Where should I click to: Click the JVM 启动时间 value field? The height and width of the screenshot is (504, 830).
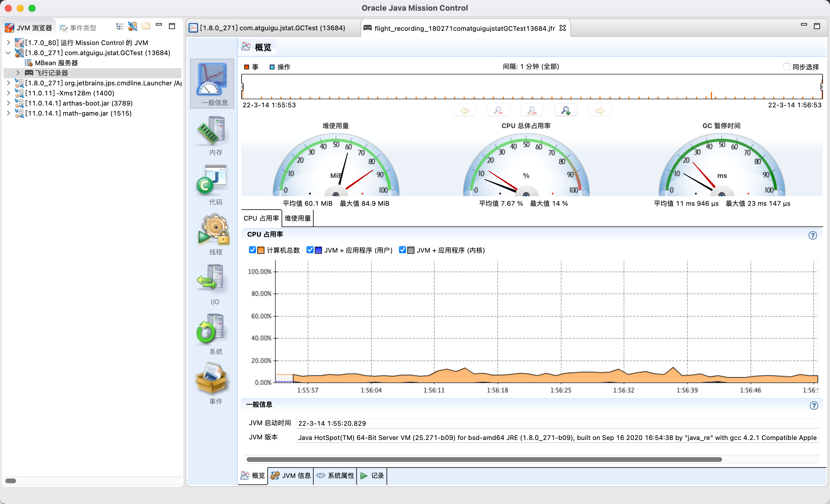click(557, 423)
